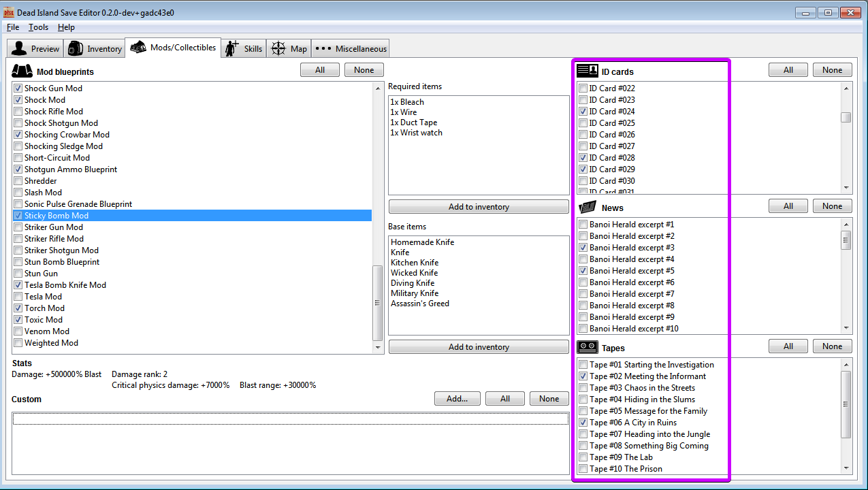
Task: Select all ID cards
Action: pos(788,70)
